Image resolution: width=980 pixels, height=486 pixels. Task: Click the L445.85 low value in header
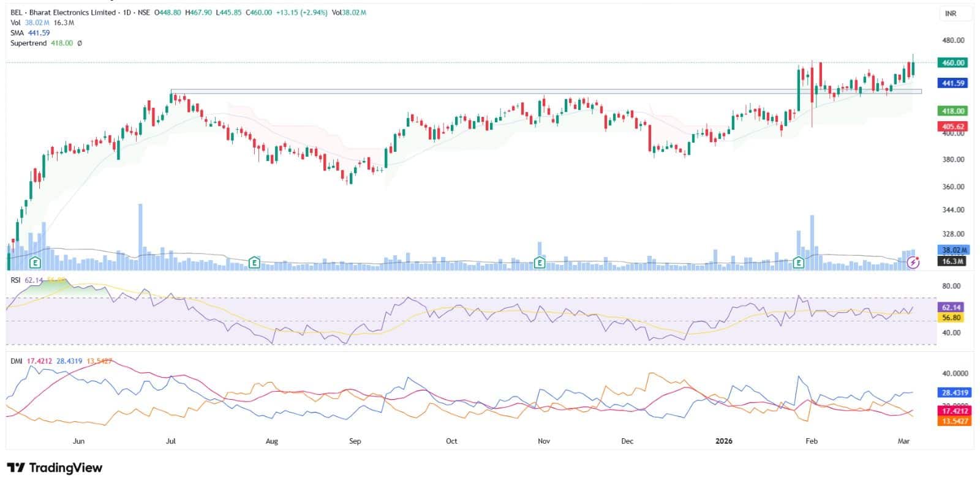pyautogui.click(x=229, y=12)
